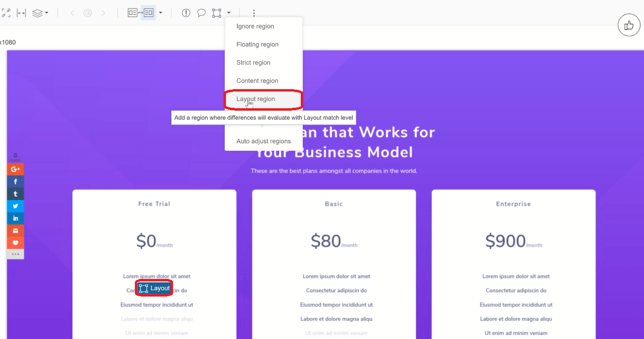Select the highlighted right-side view icon
The height and width of the screenshot is (339, 644).
tap(148, 13)
